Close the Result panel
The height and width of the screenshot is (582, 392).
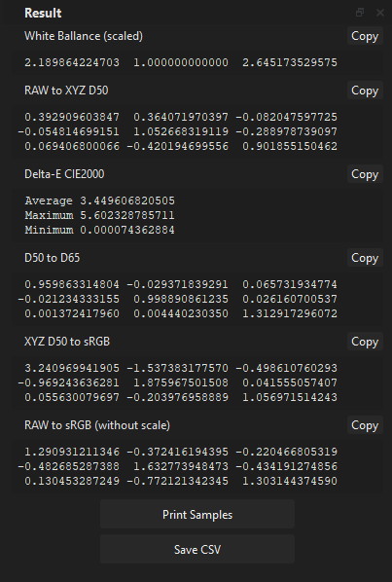[x=380, y=13]
